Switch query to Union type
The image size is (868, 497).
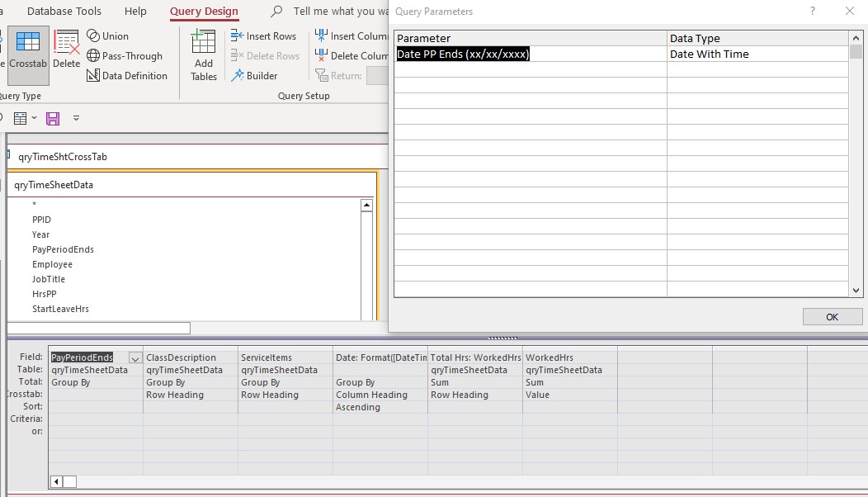(x=109, y=35)
